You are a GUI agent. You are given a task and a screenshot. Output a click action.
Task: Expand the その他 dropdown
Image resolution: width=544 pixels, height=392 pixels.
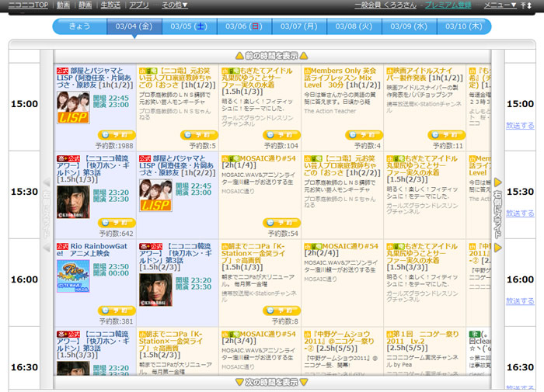click(x=175, y=5)
